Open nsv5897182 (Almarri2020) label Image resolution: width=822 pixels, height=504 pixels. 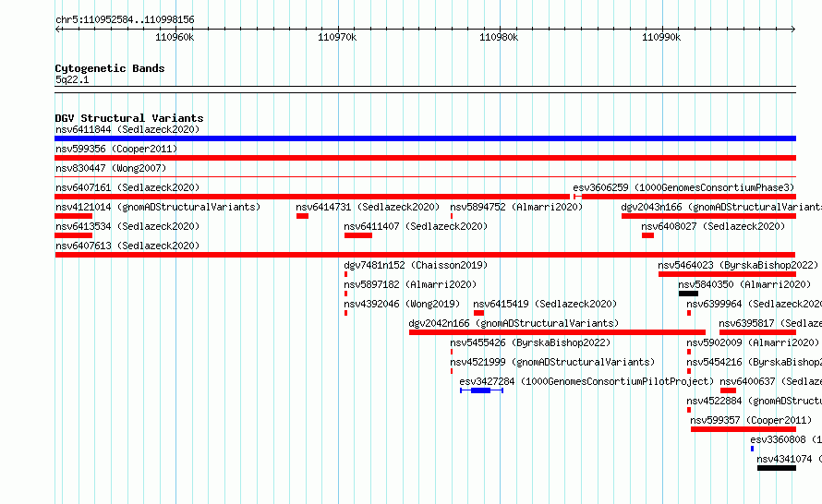[x=410, y=284]
